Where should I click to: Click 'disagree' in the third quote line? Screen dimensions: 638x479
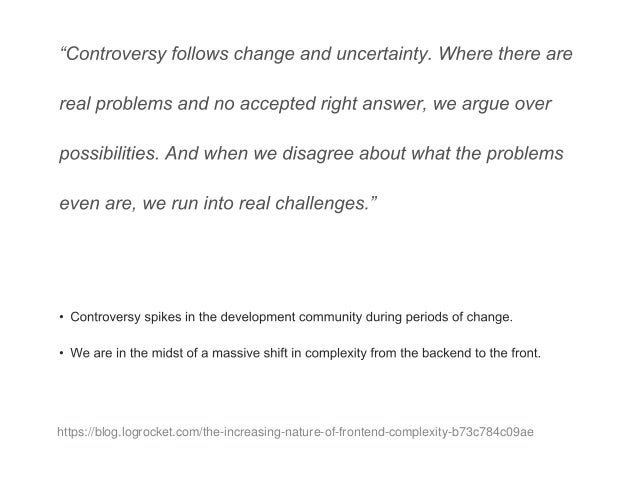click(318, 153)
